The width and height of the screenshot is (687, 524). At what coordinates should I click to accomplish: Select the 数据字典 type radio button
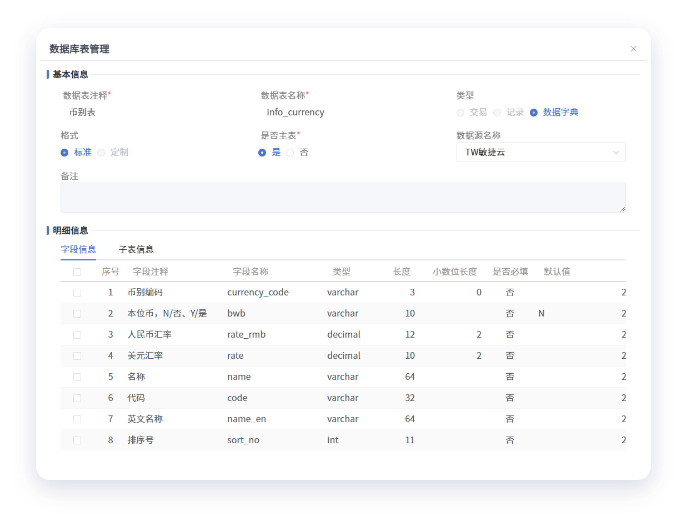coord(534,112)
